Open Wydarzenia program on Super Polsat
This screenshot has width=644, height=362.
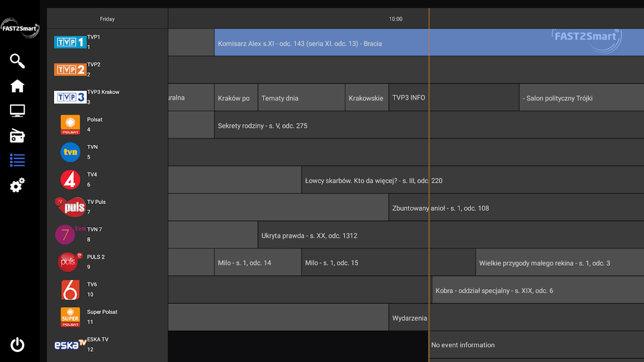click(x=516, y=317)
